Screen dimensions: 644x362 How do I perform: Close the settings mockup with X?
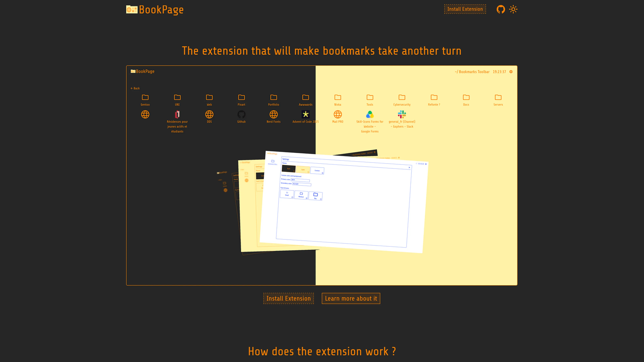[x=409, y=168]
